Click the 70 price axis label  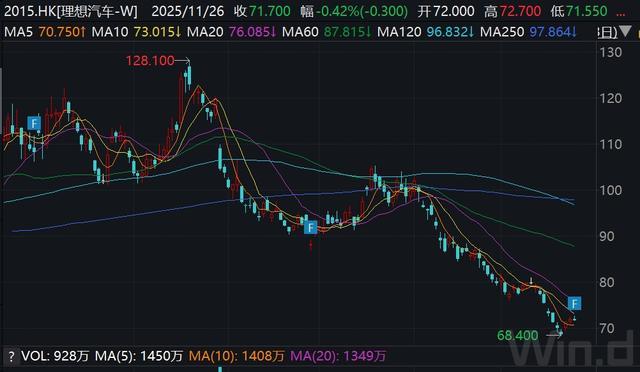[x=607, y=328]
